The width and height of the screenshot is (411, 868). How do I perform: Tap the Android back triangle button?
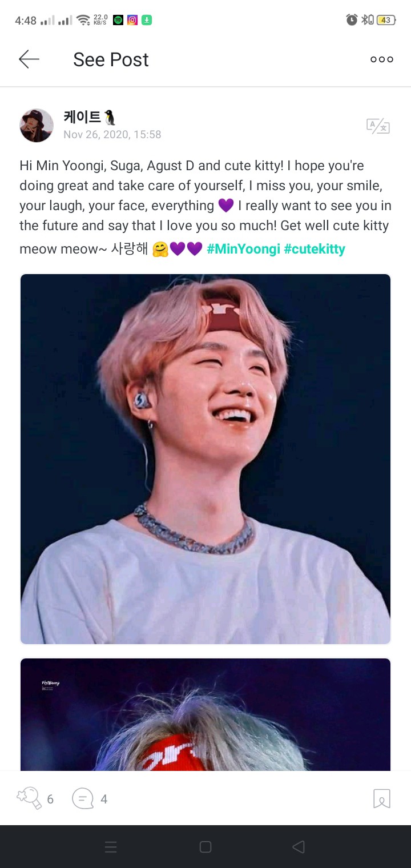click(x=299, y=847)
